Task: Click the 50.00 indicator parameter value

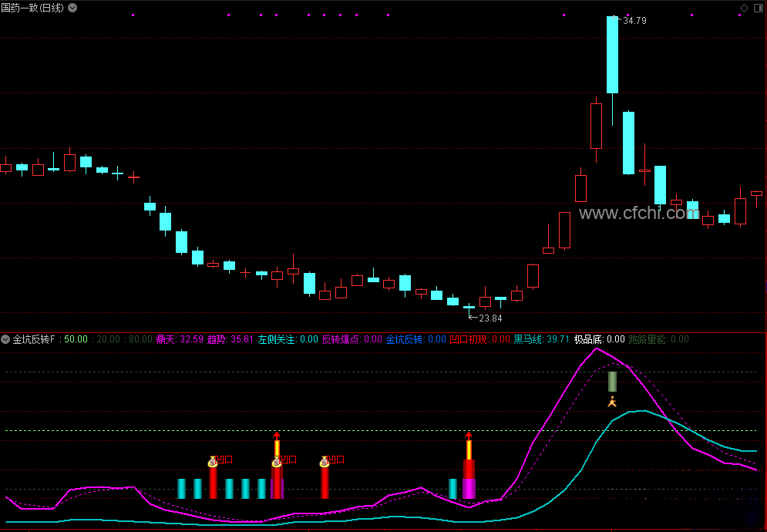Action: [76, 339]
